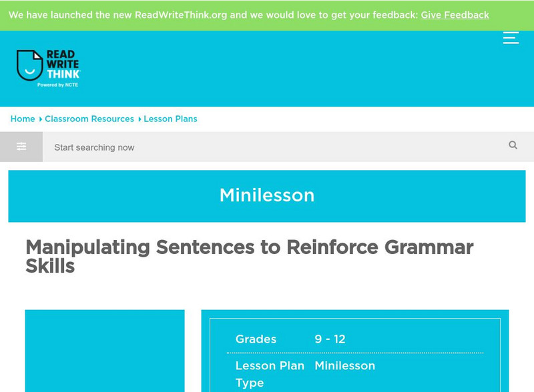
Task: Click the blue image panel beside details
Action: (105, 350)
